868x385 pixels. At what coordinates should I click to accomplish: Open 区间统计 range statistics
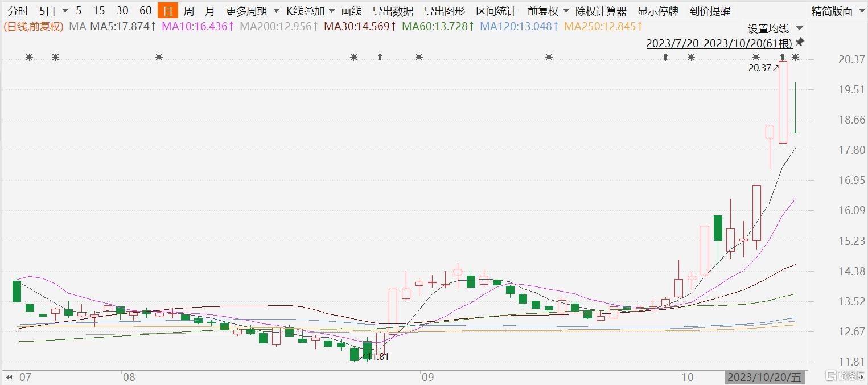(496, 11)
